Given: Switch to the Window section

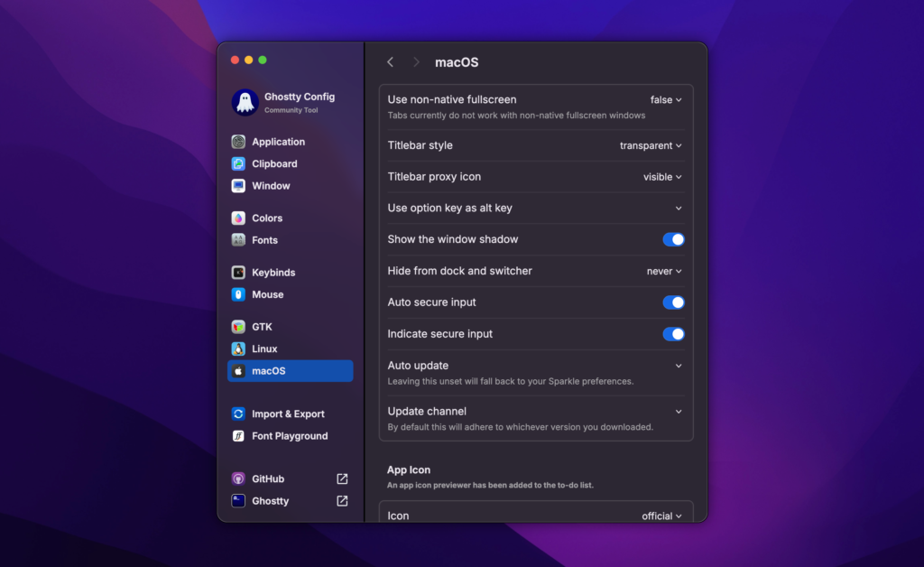Looking at the screenshot, I should [x=271, y=186].
